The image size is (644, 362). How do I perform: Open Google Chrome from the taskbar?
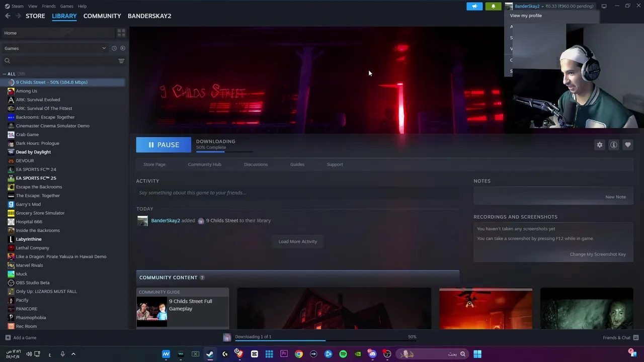point(299,354)
